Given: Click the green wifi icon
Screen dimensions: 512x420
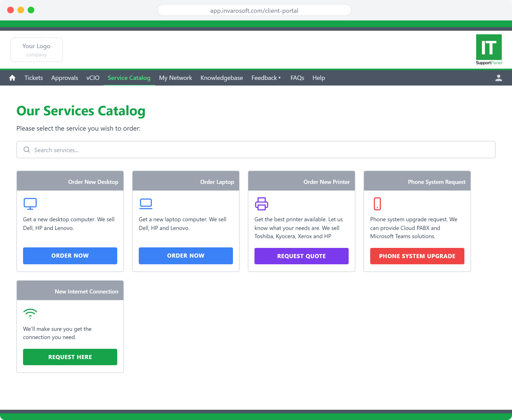Looking at the screenshot, I should [30, 313].
